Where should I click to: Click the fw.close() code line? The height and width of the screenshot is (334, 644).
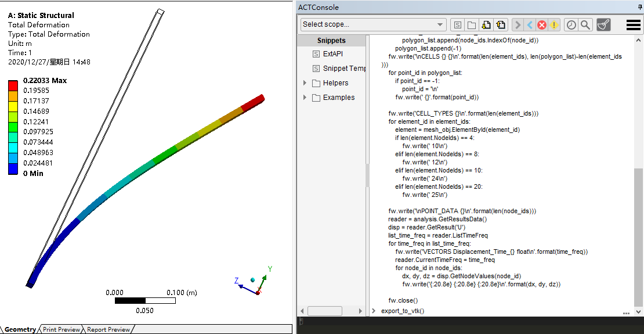point(403,301)
